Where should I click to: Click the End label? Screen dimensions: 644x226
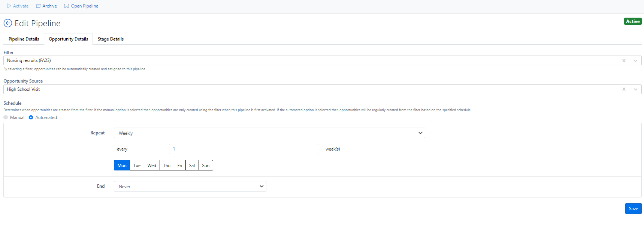[x=101, y=186]
